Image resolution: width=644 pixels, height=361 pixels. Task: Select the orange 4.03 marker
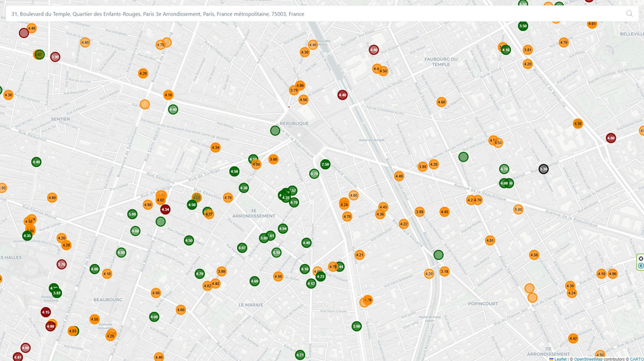click(x=73, y=331)
